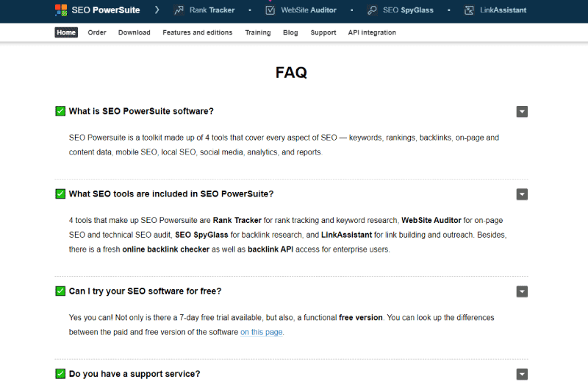Image resolution: width=588 pixels, height=390 pixels.
Task: Go to the Download page
Action: point(135,32)
